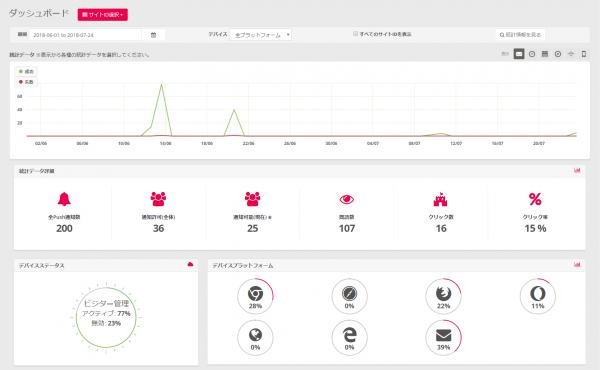
Task: Select the envelope chart-type icon above the graph
Action: pos(518,54)
